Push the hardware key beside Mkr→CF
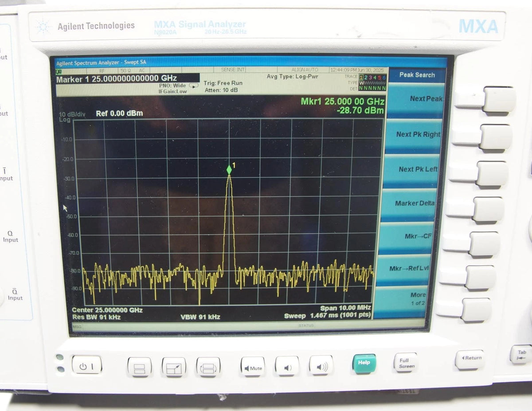 pos(485,244)
